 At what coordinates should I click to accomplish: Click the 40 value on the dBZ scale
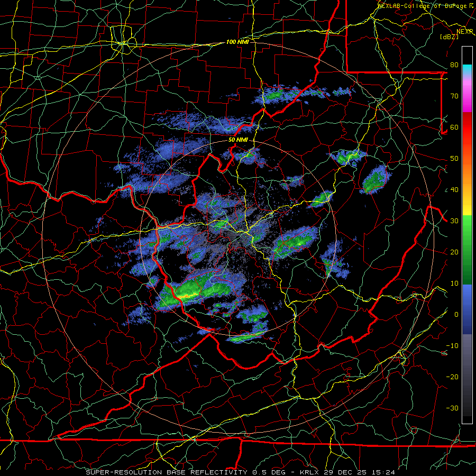point(454,190)
